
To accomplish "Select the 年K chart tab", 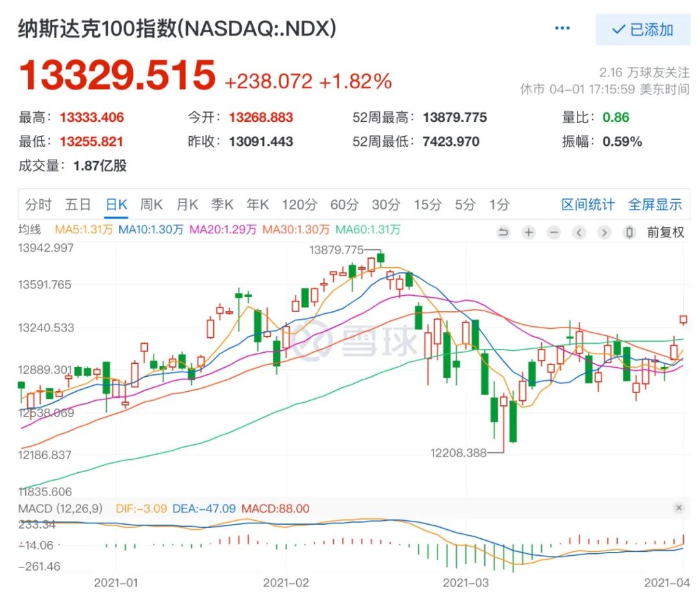I will (257, 204).
